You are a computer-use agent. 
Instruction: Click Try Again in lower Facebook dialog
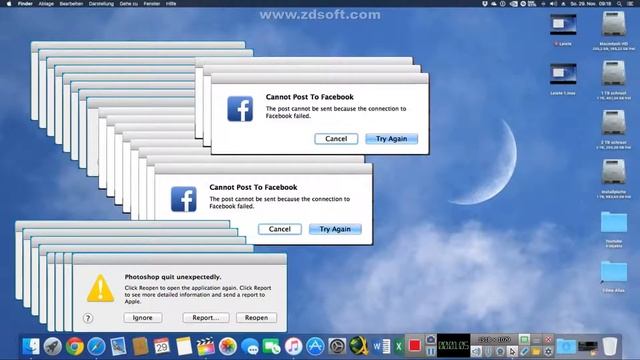click(335, 229)
